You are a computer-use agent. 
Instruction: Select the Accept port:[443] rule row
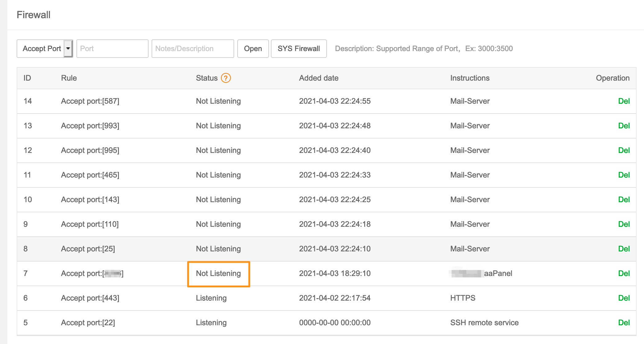(90, 298)
